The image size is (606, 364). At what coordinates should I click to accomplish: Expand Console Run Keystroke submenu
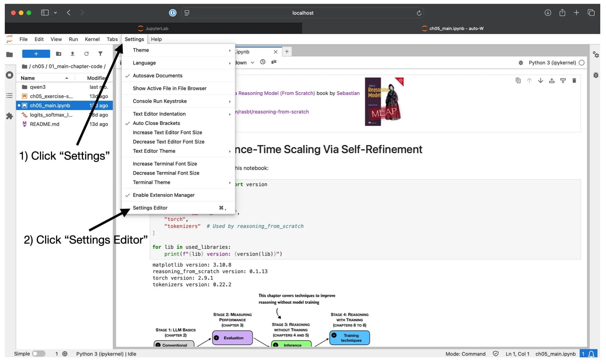pos(178,101)
